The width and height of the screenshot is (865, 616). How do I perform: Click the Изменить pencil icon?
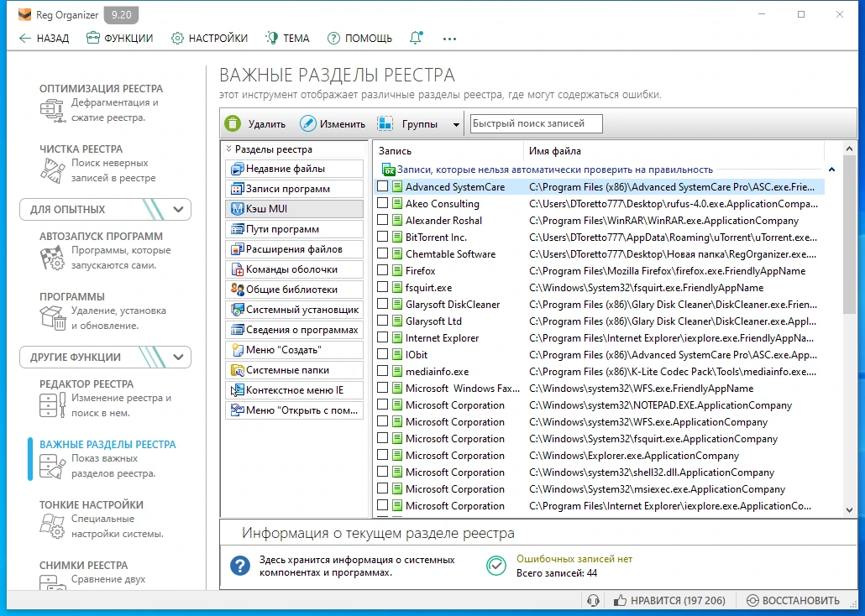(308, 123)
